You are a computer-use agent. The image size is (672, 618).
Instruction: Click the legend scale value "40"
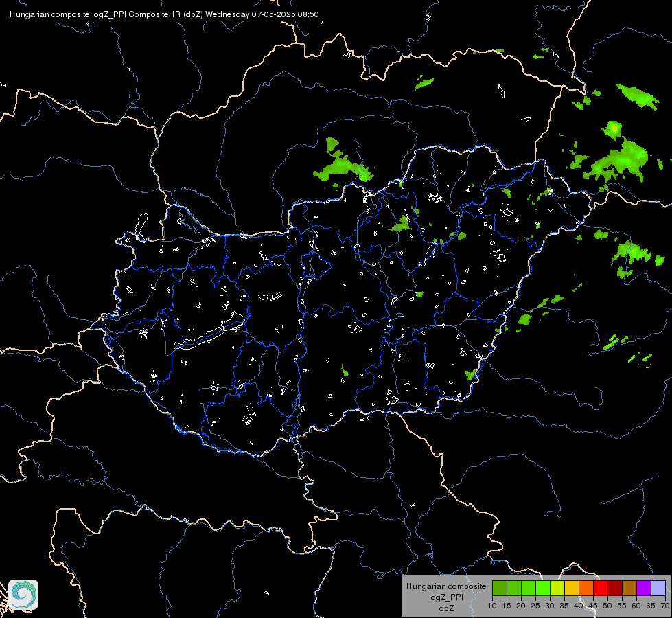click(579, 606)
